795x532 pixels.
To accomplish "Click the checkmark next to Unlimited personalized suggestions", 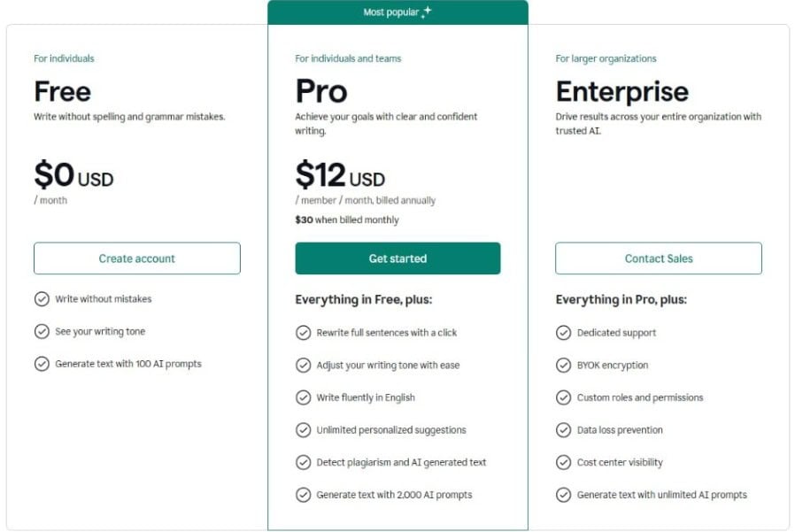I will [x=302, y=429].
